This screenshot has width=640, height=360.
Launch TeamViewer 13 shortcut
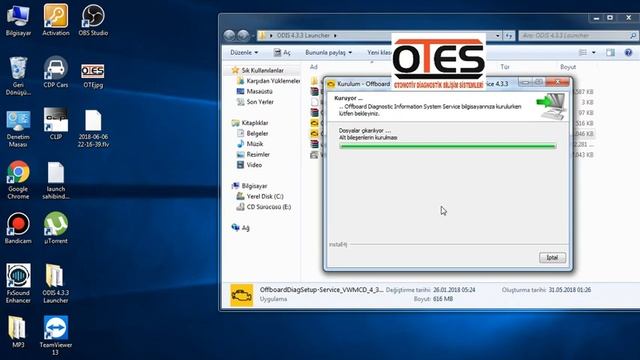coord(56,335)
